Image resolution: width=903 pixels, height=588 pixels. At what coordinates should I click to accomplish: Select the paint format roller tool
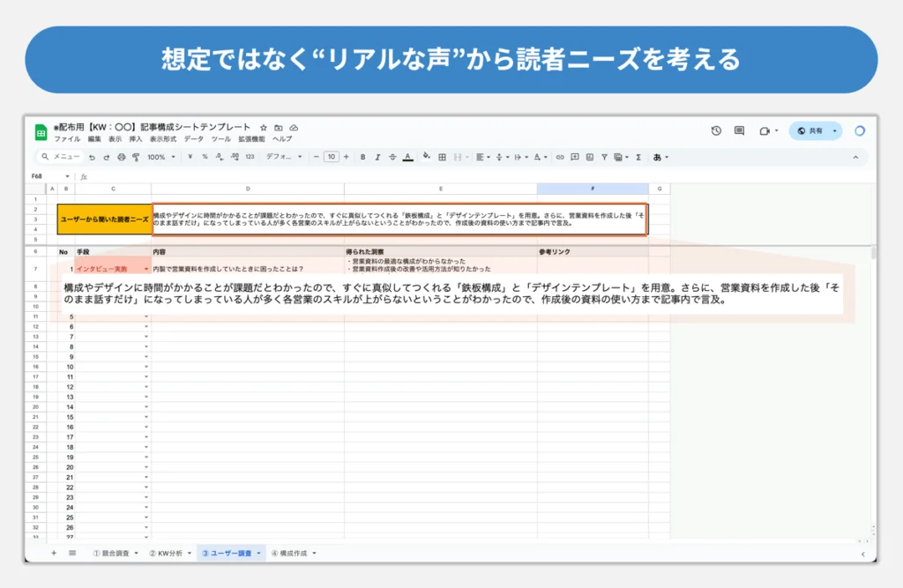(136, 157)
